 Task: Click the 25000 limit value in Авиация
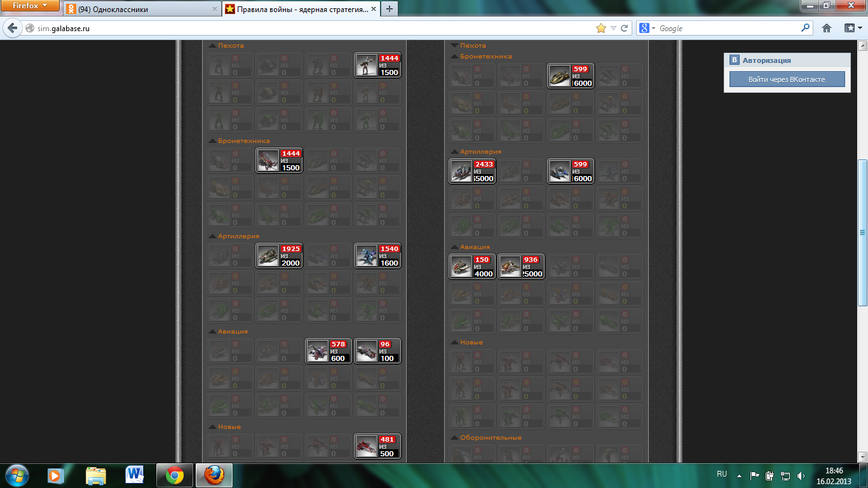[532, 274]
